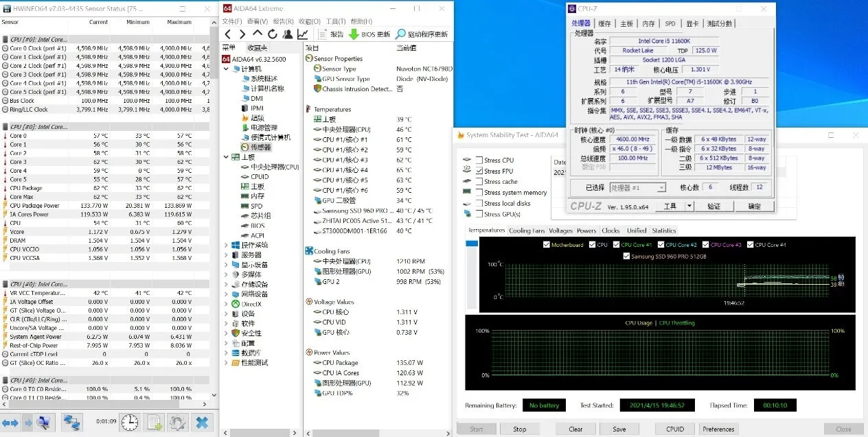868x437 pixels.
Task: Select 中央处理器(CPU) tree node in AIDA64
Action: tap(269, 167)
